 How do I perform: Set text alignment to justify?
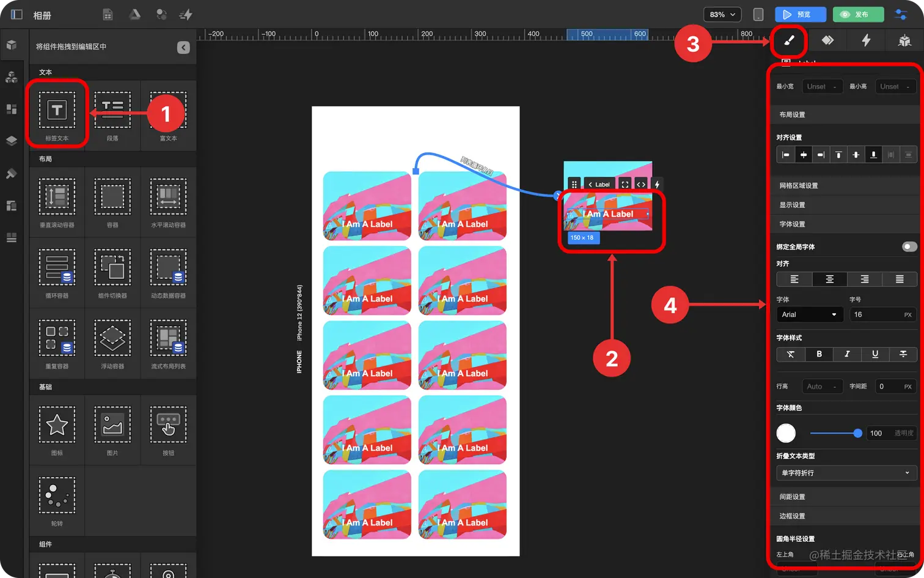click(x=900, y=280)
